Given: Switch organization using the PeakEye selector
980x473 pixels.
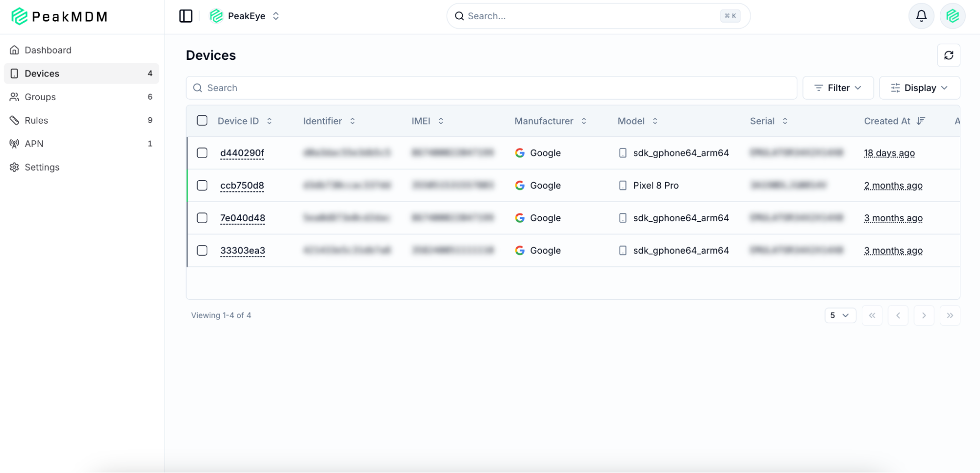Looking at the screenshot, I should click(x=245, y=16).
